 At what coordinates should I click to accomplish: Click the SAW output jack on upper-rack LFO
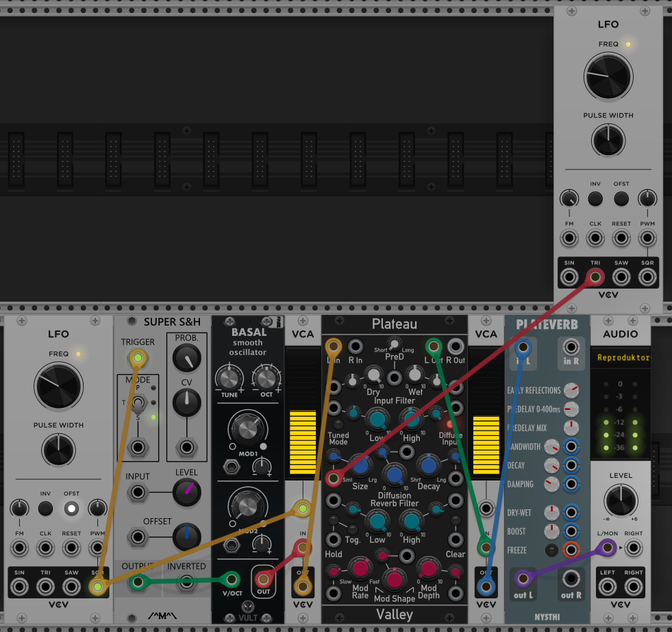[621, 277]
